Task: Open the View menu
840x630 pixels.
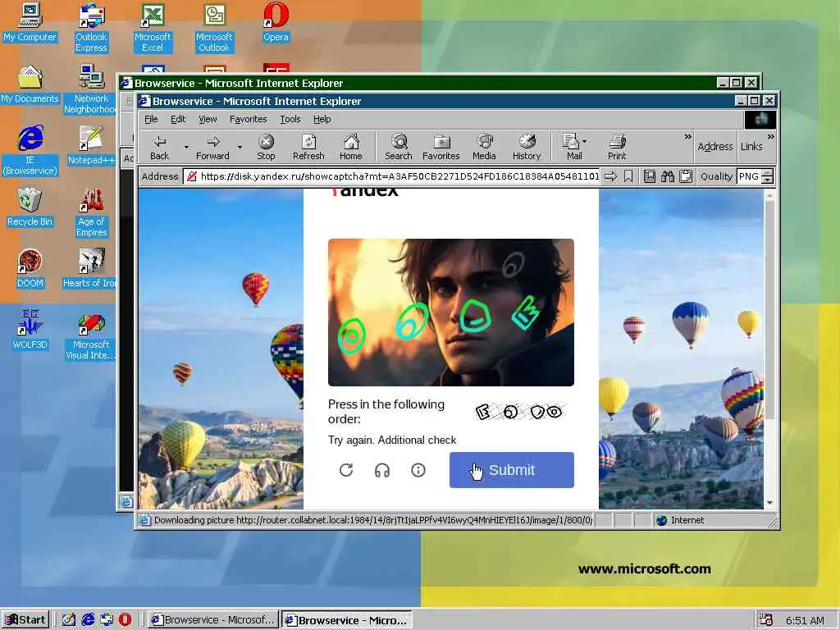Action: tap(208, 119)
